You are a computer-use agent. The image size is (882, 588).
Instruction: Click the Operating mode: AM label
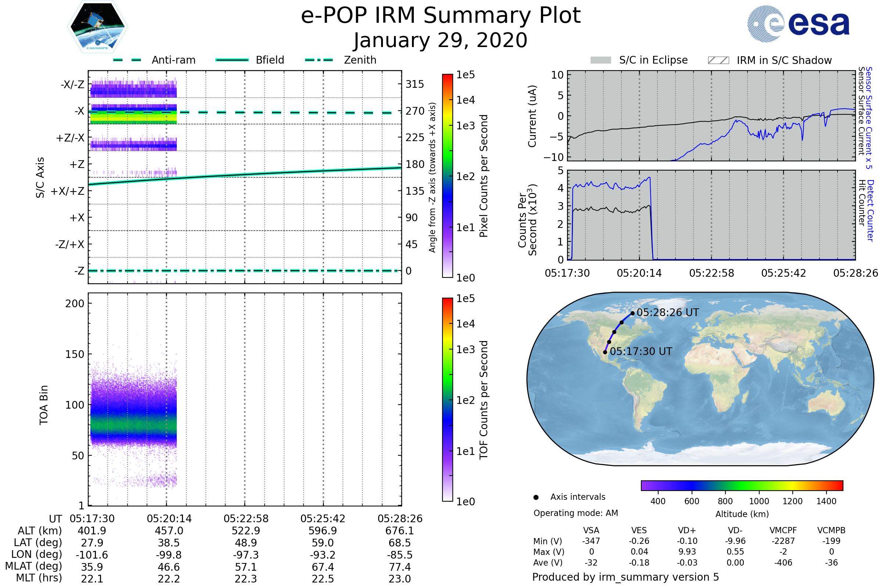[x=576, y=513]
